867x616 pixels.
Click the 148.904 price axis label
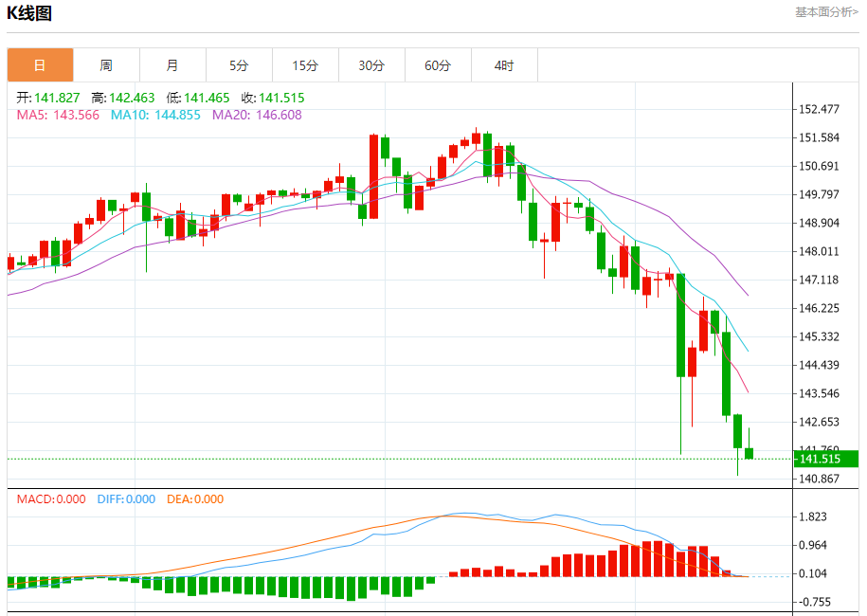tap(819, 224)
